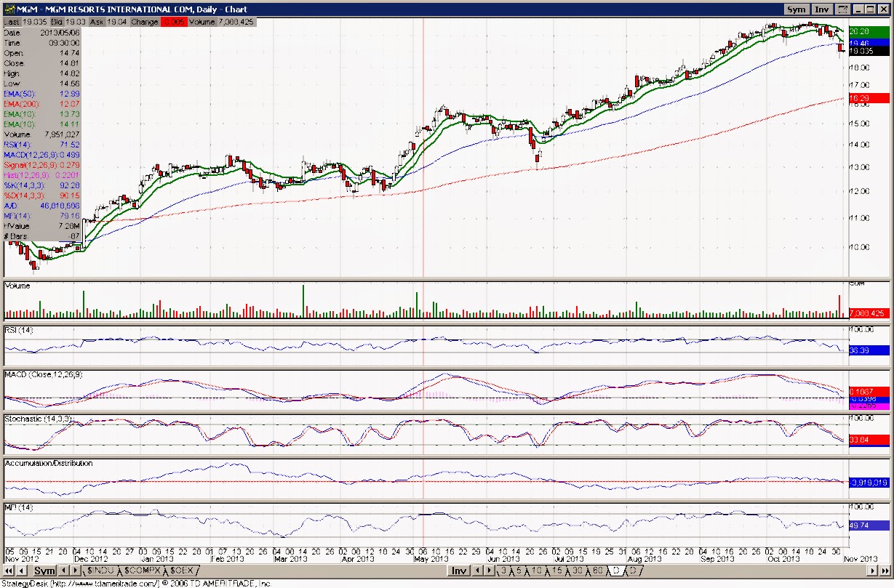This screenshot has width=894, height=588.
Task: Step chart back with bottom-left single arrow
Action: tap(20, 571)
